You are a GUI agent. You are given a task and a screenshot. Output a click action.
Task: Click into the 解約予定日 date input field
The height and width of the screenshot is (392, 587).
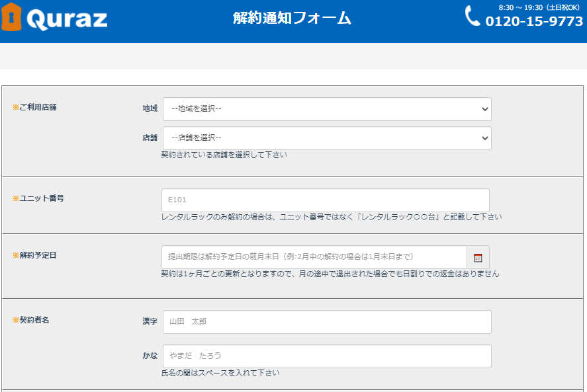tap(314, 257)
